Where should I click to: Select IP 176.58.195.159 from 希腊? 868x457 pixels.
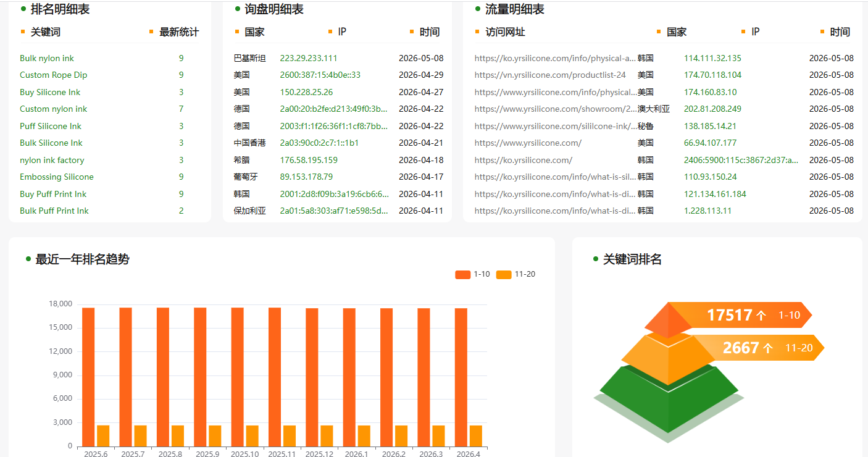tap(309, 160)
